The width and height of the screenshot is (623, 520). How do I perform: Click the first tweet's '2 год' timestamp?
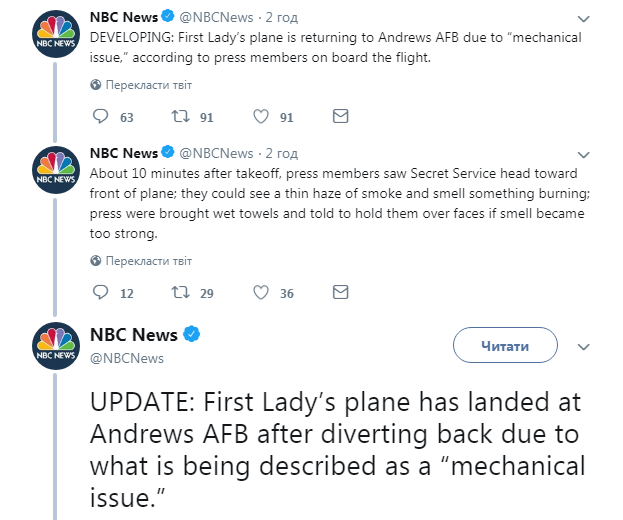pos(282,19)
